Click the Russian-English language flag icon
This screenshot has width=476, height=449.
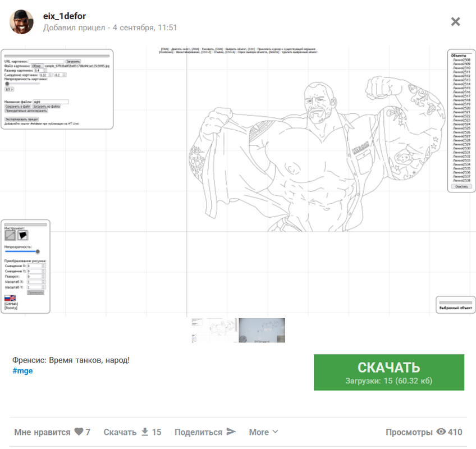coord(10,298)
